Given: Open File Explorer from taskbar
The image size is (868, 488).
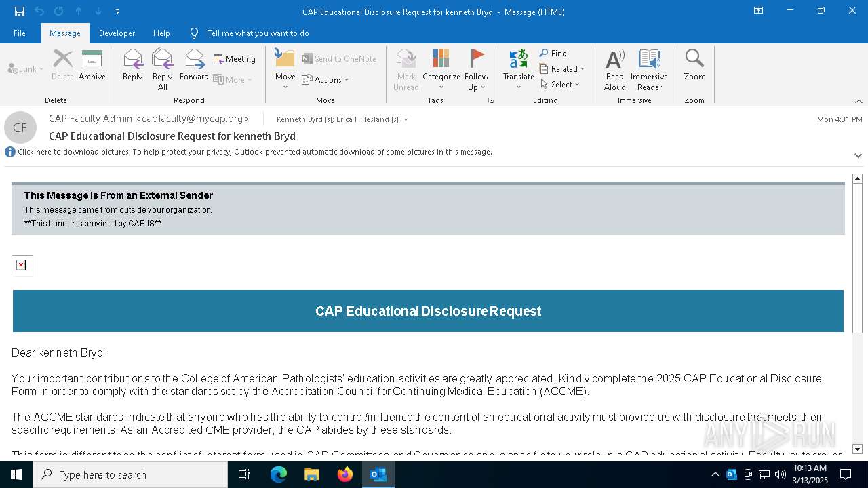Looking at the screenshot, I should point(312,474).
